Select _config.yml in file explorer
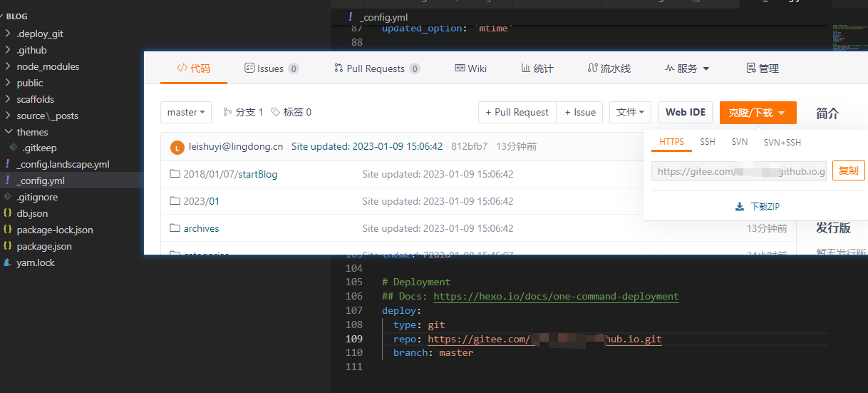 coord(41,180)
